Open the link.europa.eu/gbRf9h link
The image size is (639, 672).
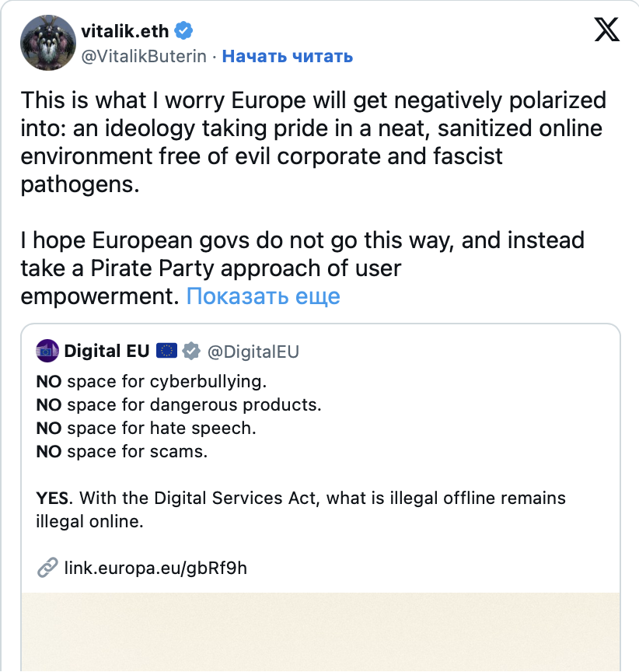pos(155,567)
